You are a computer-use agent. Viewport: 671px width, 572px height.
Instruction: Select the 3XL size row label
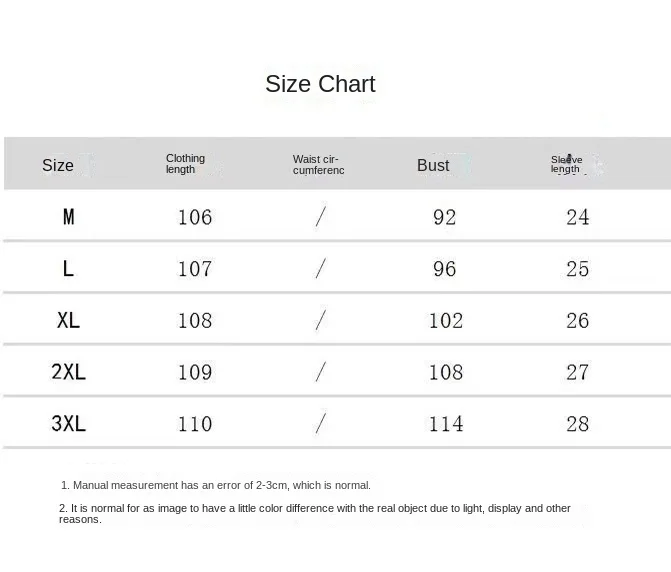pos(68,424)
